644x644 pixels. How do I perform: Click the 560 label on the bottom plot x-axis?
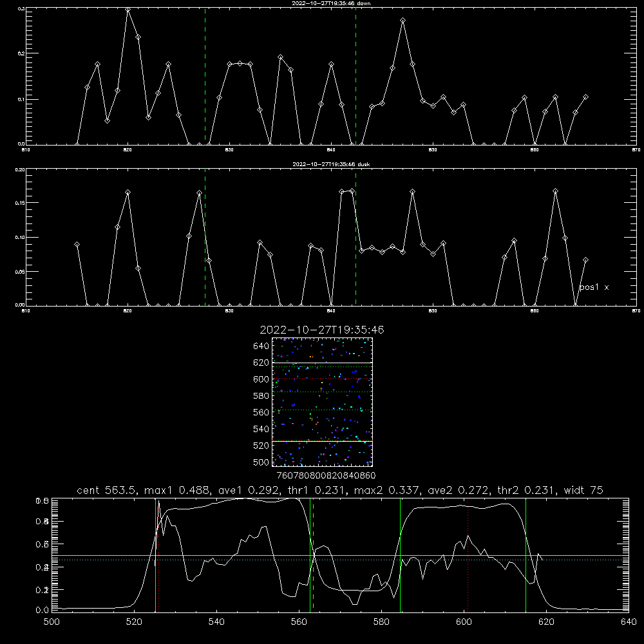point(299,622)
